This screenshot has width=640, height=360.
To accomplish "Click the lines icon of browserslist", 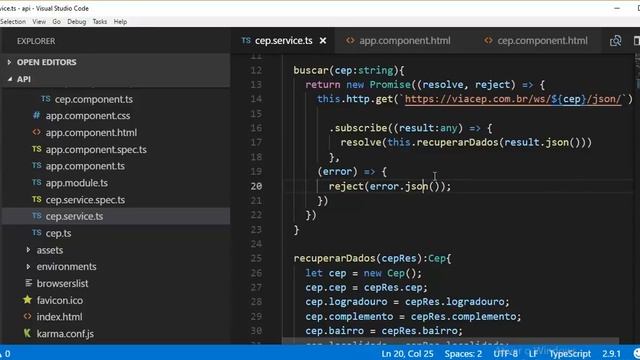I will [28, 283].
